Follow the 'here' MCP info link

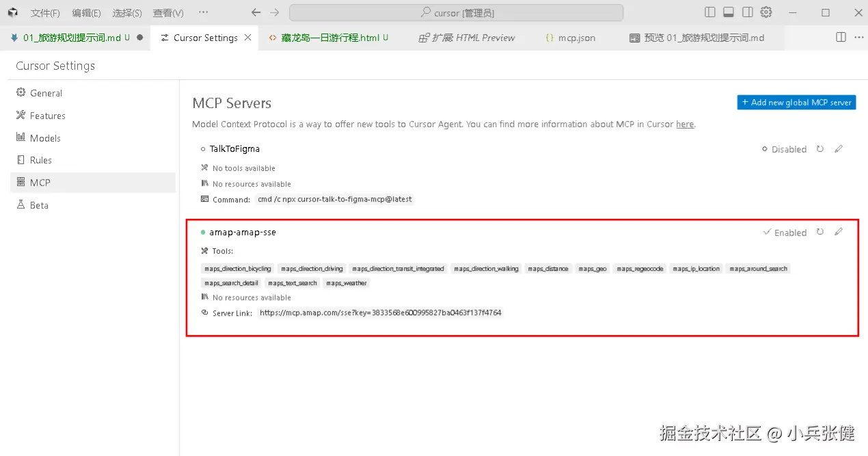point(685,124)
